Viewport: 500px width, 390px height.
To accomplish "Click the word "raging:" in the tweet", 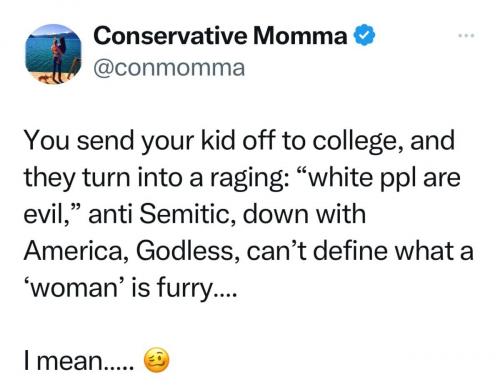I will point(247,179).
